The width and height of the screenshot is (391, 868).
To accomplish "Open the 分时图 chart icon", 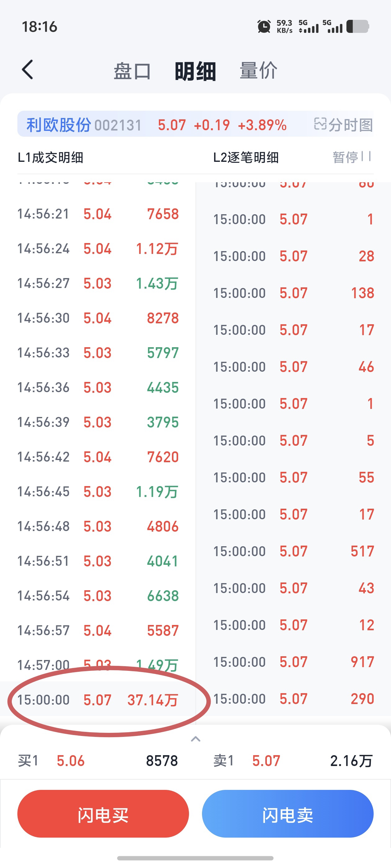I will [x=343, y=125].
